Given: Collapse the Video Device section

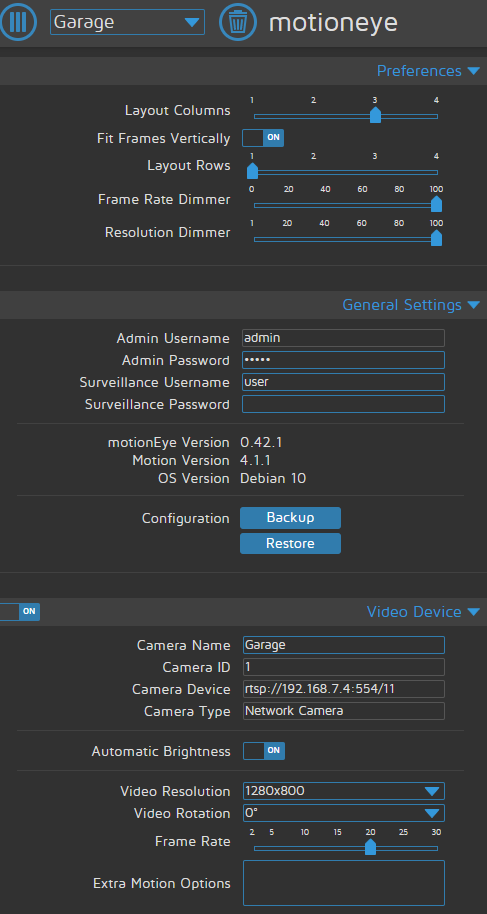Looking at the screenshot, I should click(423, 612).
